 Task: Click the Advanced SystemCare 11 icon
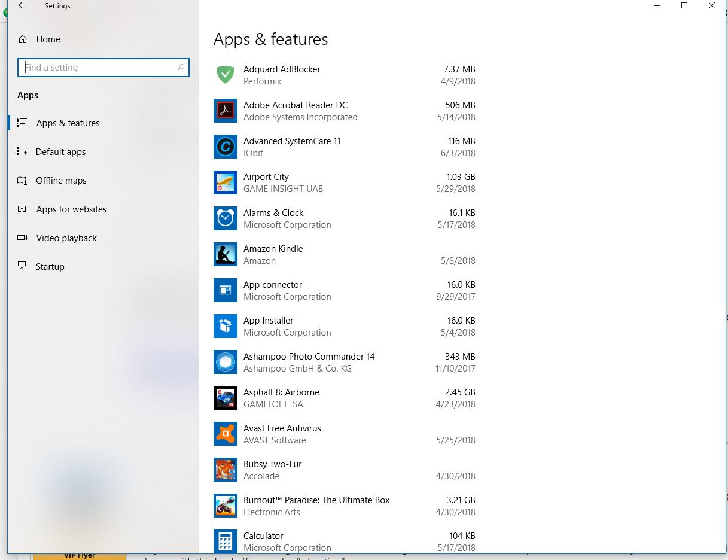pyautogui.click(x=226, y=147)
